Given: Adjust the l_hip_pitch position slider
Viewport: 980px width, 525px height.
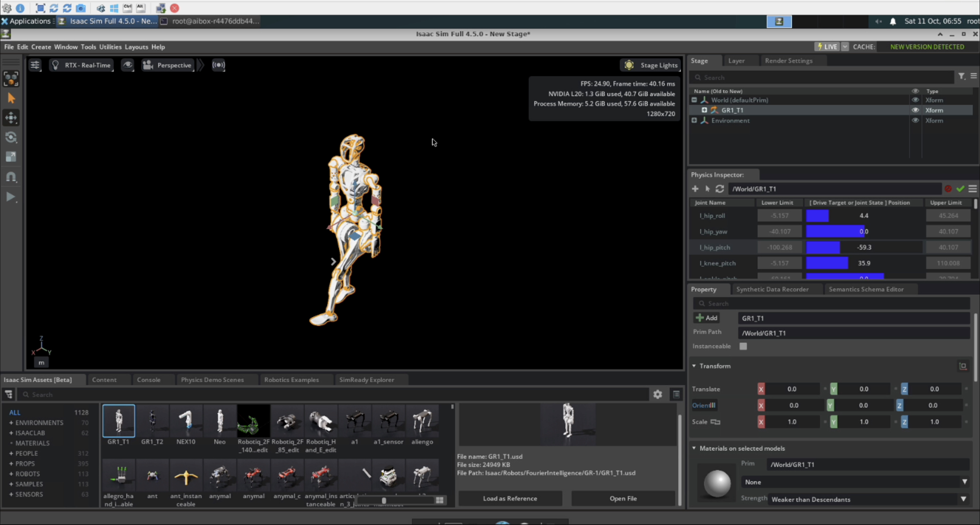Looking at the screenshot, I should click(864, 248).
